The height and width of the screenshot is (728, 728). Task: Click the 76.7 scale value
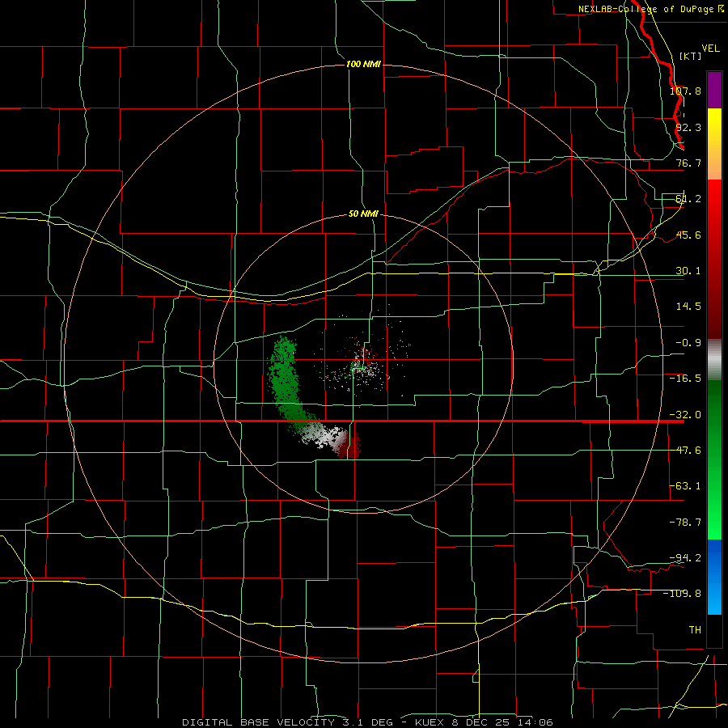tap(688, 163)
